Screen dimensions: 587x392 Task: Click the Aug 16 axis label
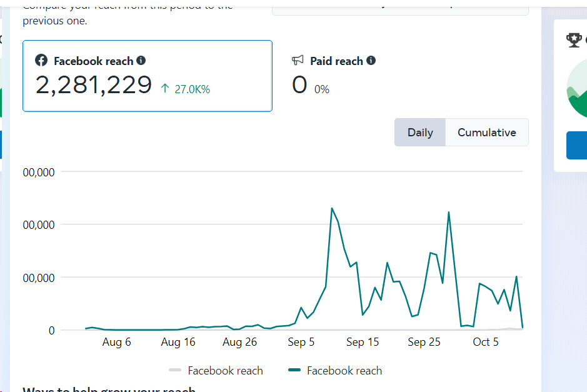(x=178, y=342)
